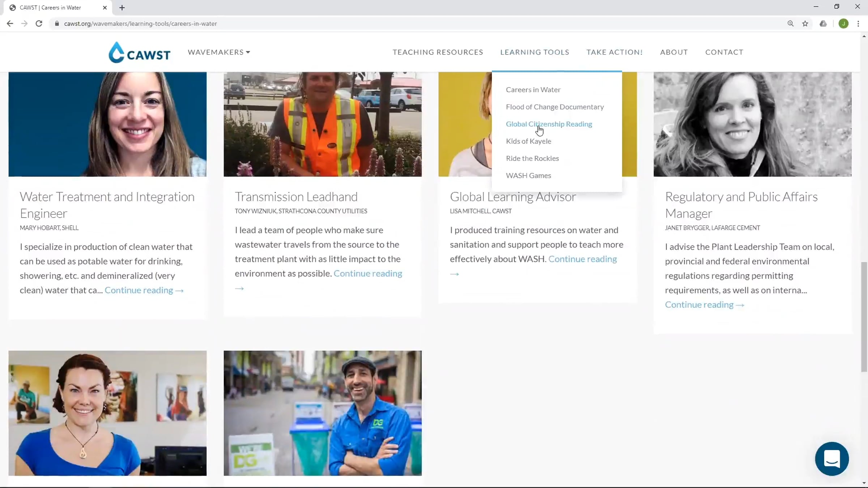This screenshot has width=868, height=488.
Task: Click the page vertical scrollbar thumb
Action: tap(864, 316)
